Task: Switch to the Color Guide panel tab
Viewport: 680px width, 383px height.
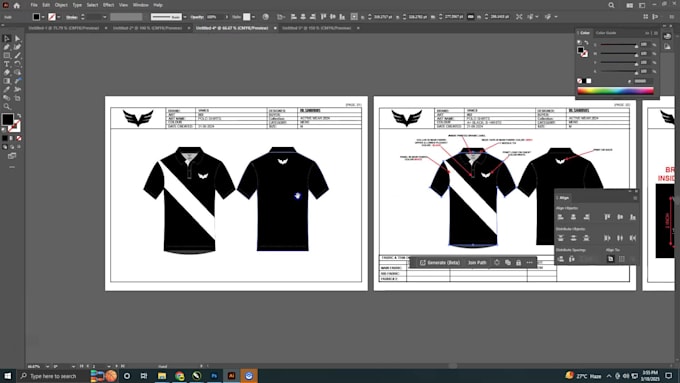Action: [606, 33]
